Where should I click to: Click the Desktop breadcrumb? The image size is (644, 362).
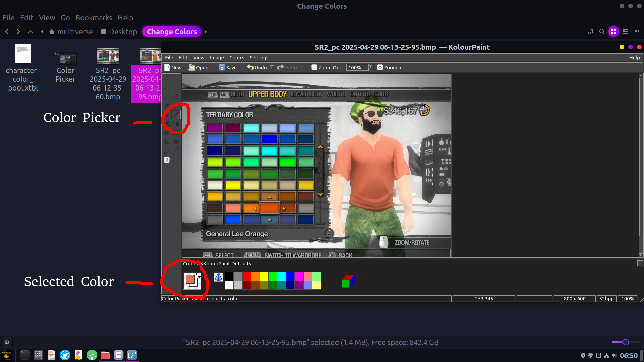pos(119,32)
